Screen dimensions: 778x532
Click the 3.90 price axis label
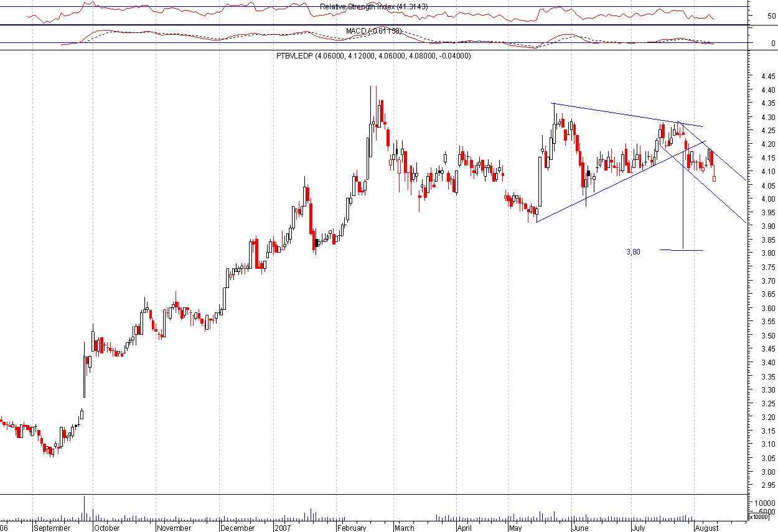tap(768, 226)
